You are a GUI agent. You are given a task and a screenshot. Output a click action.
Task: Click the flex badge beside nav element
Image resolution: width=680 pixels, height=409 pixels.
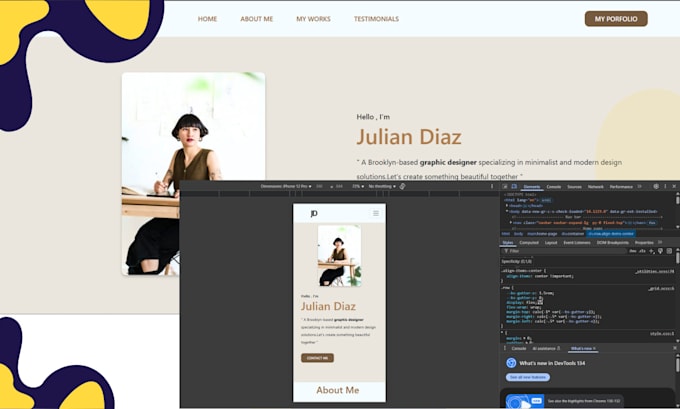pos(651,222)
